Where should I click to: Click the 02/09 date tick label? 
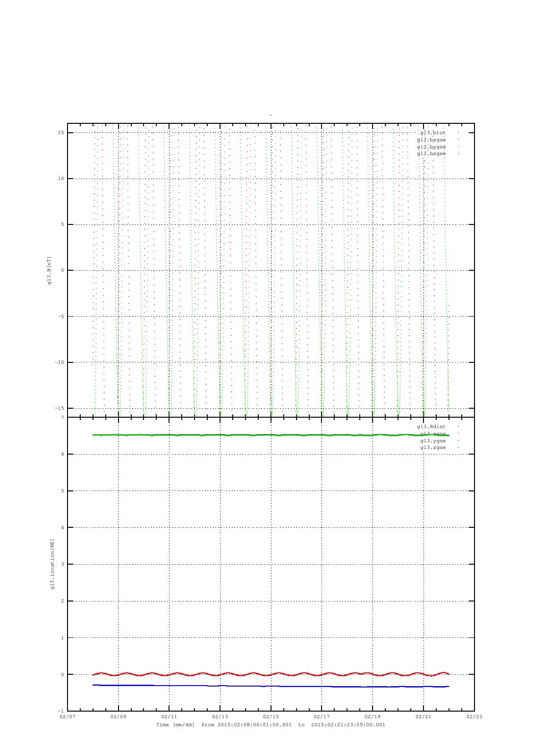(x=118, y=717)
